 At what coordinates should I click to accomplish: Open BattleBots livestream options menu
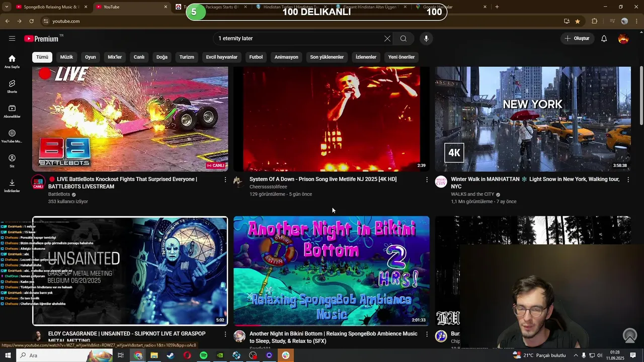[225, 179]
